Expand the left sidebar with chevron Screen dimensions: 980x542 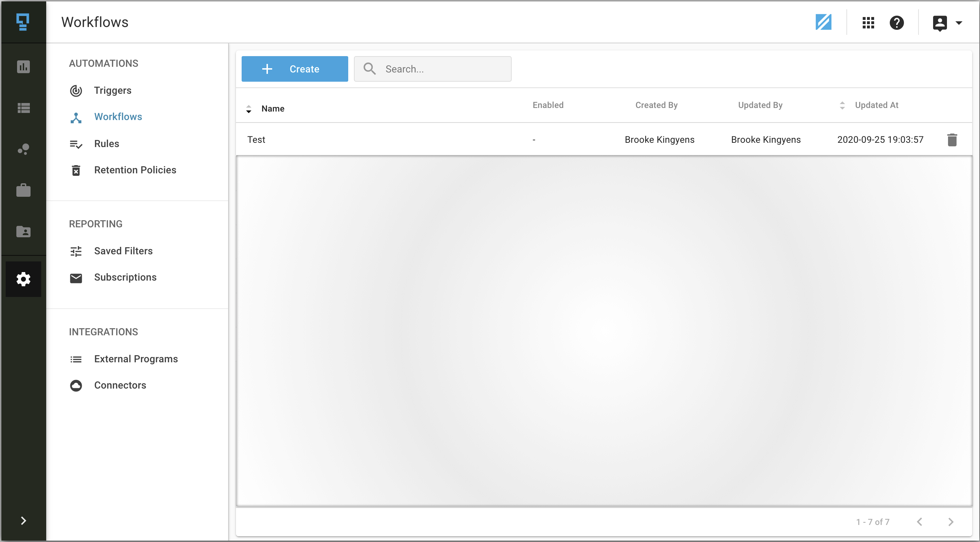click(23, 520)
